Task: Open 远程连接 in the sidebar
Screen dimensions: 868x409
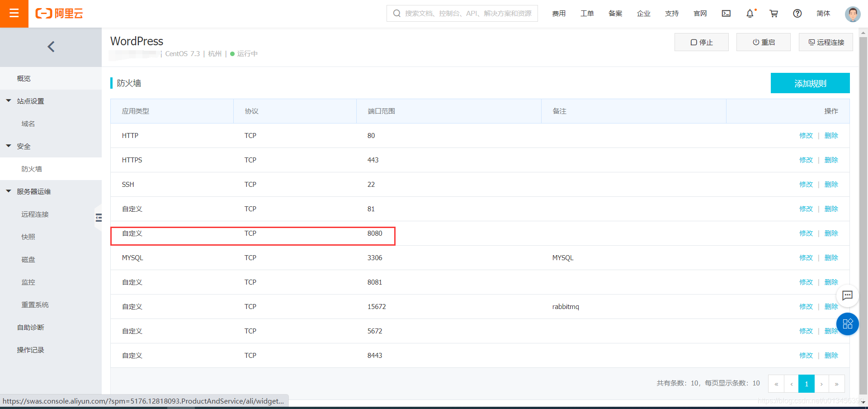Action: (x=51, y=214)
